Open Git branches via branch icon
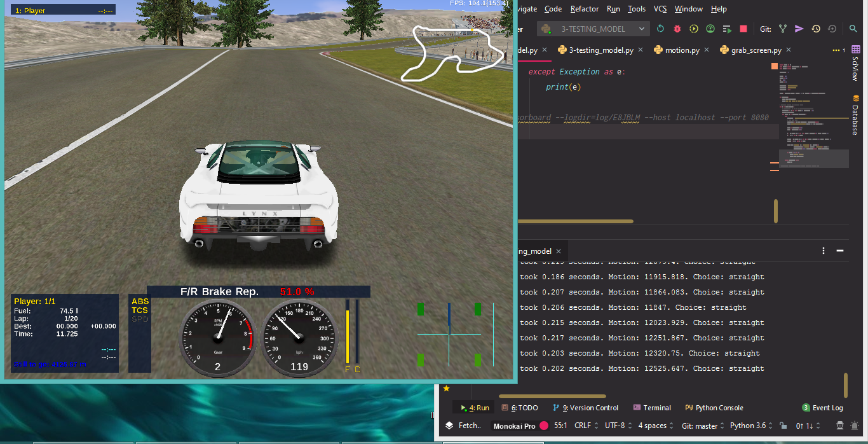Screen dimensions: 868x444 tap(783, 29)
